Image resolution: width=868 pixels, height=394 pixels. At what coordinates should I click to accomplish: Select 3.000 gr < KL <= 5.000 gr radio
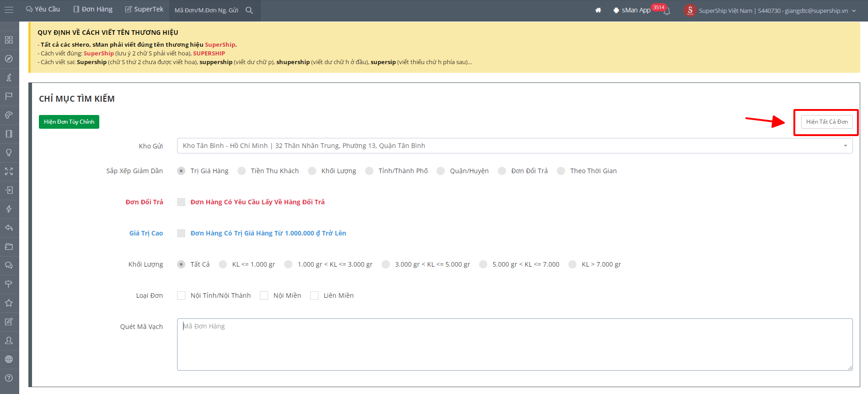coord(386,264)
